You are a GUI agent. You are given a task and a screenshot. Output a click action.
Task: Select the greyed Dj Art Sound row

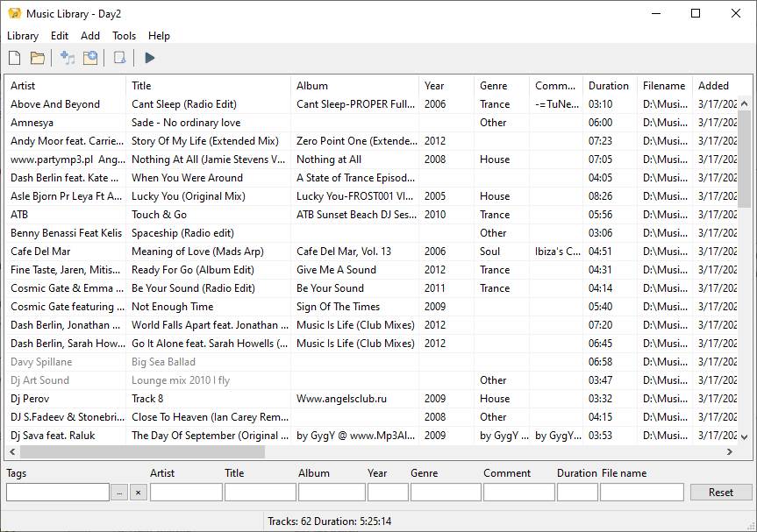(x=371, y=380)
